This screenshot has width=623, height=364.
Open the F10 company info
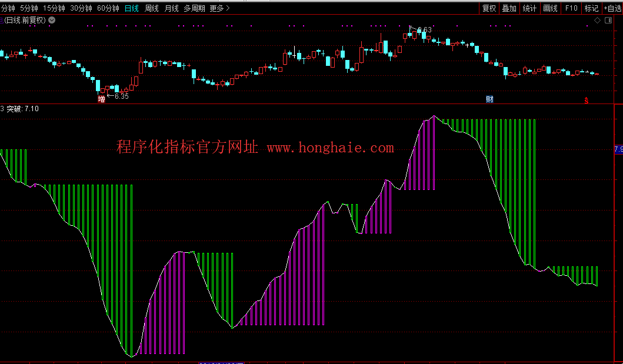click(x=571, y=8)
